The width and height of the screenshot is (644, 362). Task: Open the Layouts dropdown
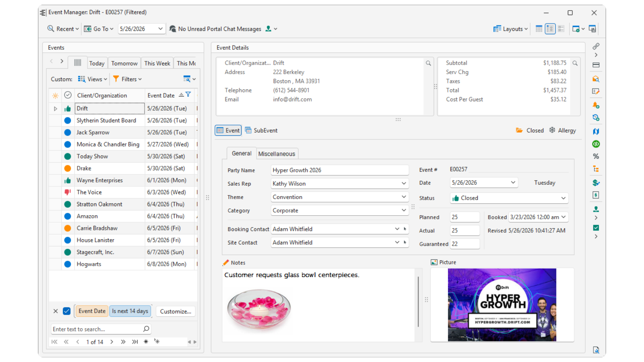pos(511,29)
